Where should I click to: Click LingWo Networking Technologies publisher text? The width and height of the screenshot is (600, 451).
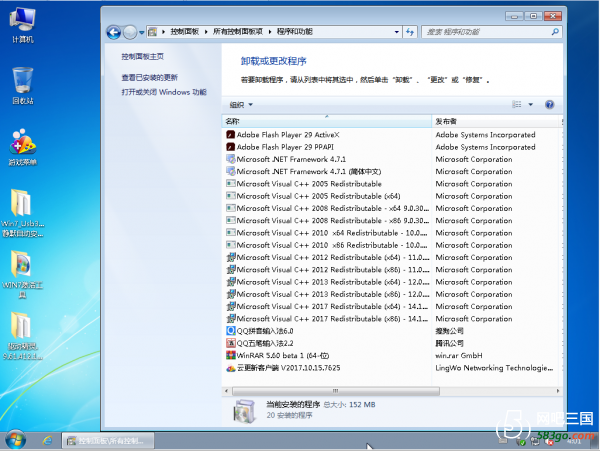pyautogui.click(x=494, y=368)
